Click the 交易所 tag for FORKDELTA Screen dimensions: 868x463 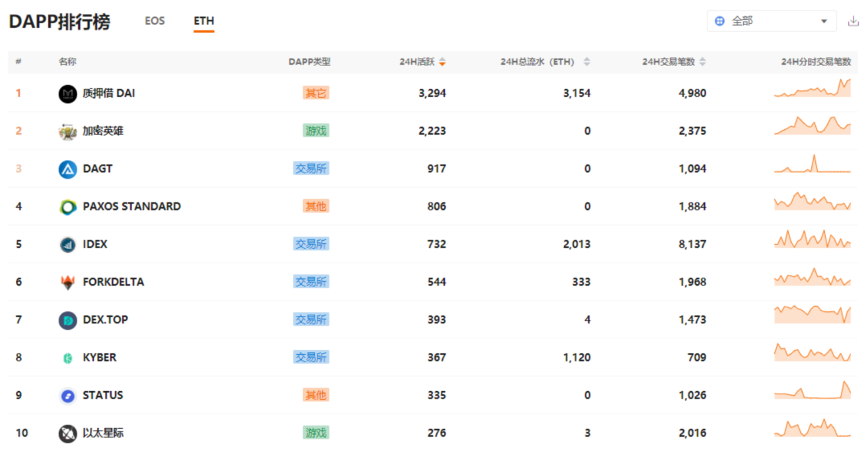point(311,282)
